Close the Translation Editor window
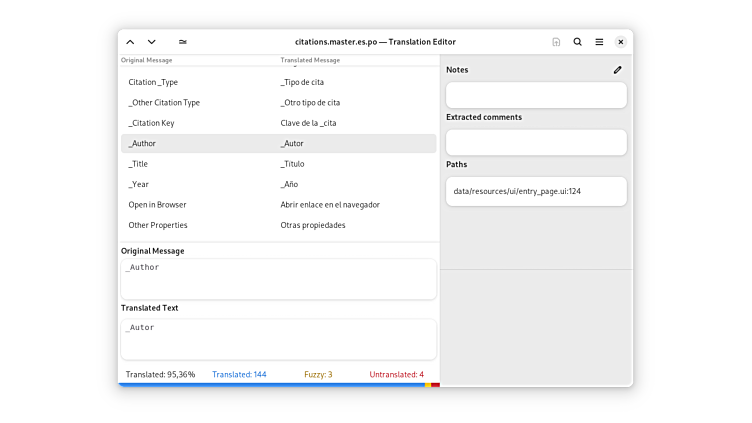Screen dimensions: 752x423 tap(621, 42)
